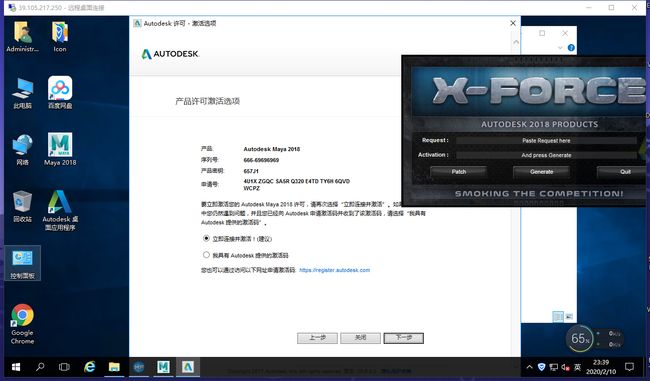650x381 pixels.
Task: Click the 关闭 (Close) button
Action: 360,338
